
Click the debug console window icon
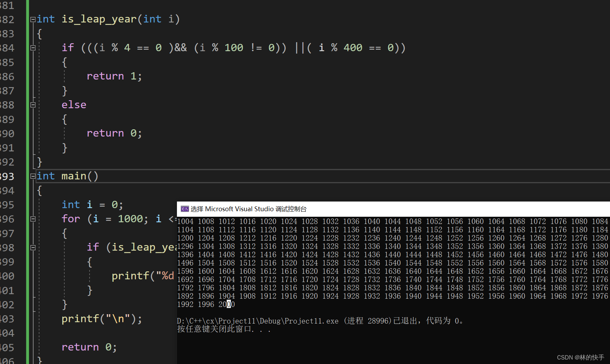click(185, 209)
